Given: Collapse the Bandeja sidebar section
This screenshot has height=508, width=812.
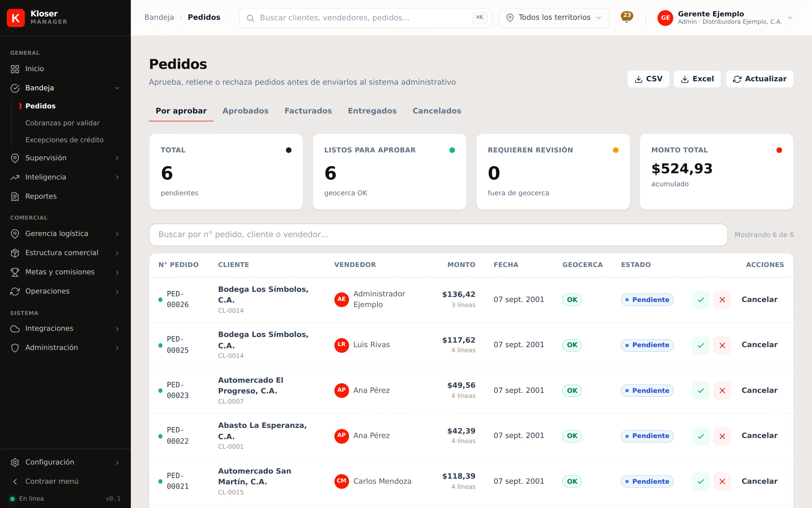Looking at the screenshot, I should click(x=65, y=88).
